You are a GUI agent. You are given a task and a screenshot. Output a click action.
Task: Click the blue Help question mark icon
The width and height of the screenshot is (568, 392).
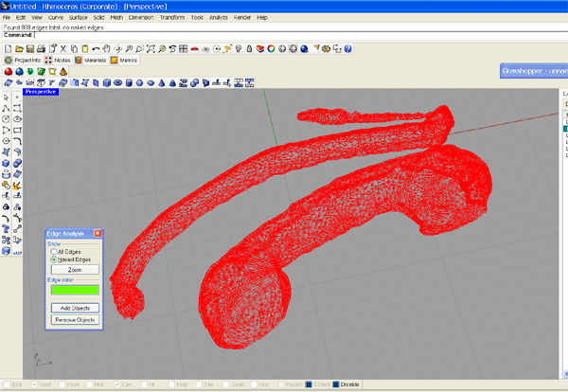[x=347, y=48]
